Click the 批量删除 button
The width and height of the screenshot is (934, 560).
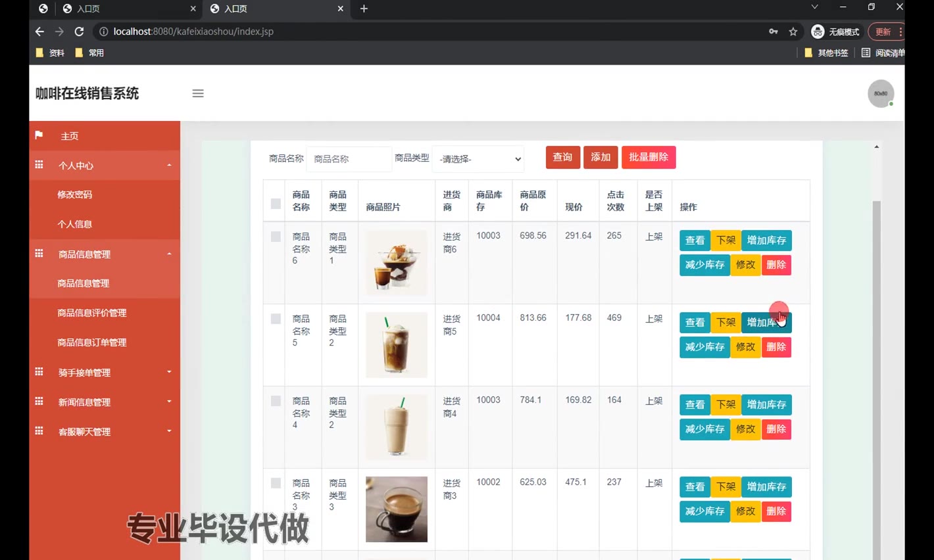pos(648,157)
